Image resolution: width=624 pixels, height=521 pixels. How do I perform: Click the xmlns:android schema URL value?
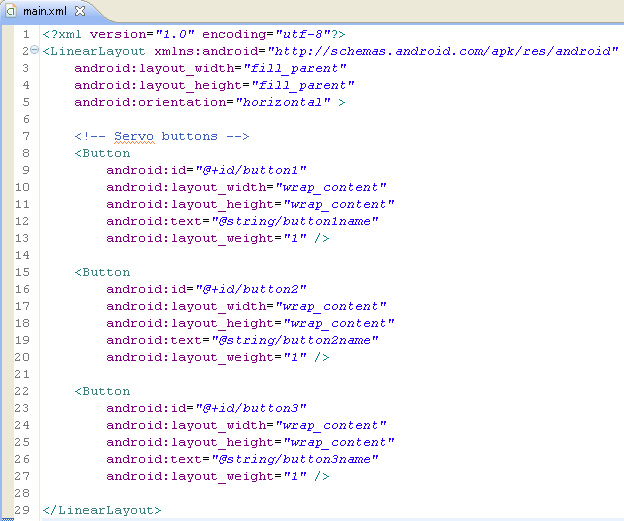pos(443,51)
